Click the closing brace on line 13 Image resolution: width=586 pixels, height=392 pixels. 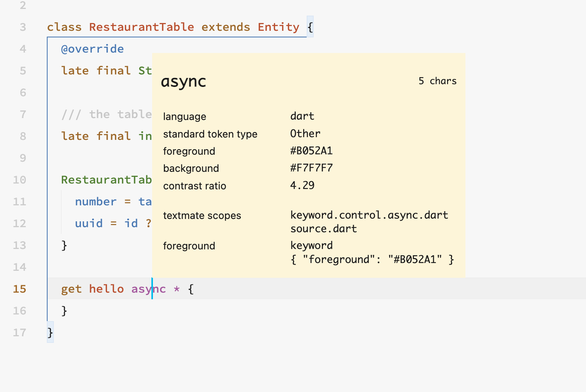tap(64, 245)
